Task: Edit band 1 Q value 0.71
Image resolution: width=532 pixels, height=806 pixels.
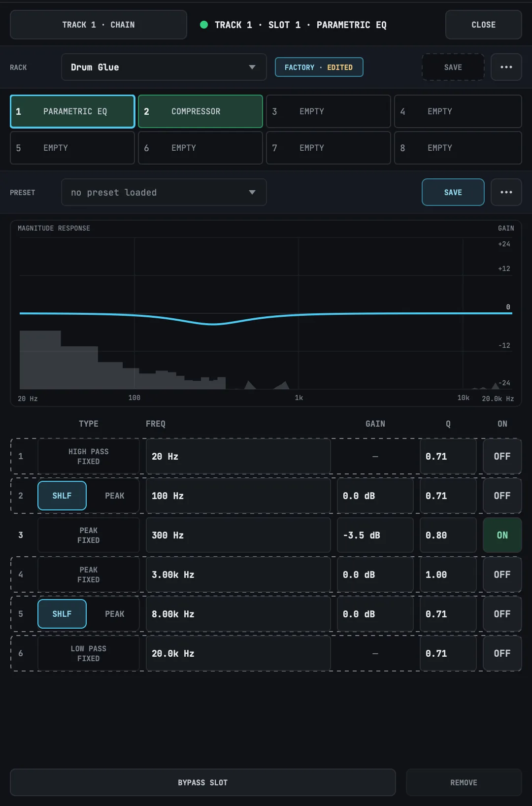Action: point(448,456)
